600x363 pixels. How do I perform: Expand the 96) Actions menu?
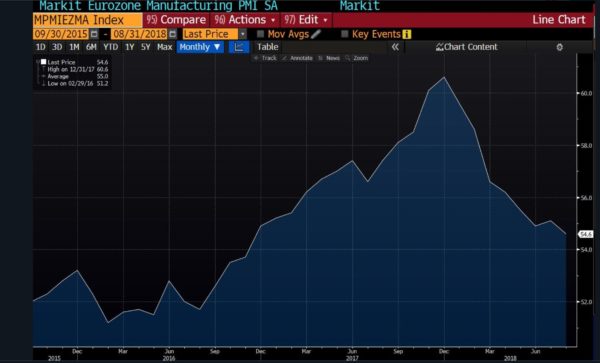tap(245, 20)
